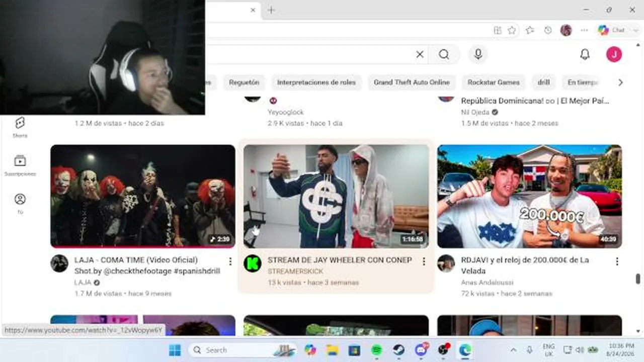Viewport: 644px width, 362px height.
Task: Close the current browser tab
Action: tap(254, 10)
